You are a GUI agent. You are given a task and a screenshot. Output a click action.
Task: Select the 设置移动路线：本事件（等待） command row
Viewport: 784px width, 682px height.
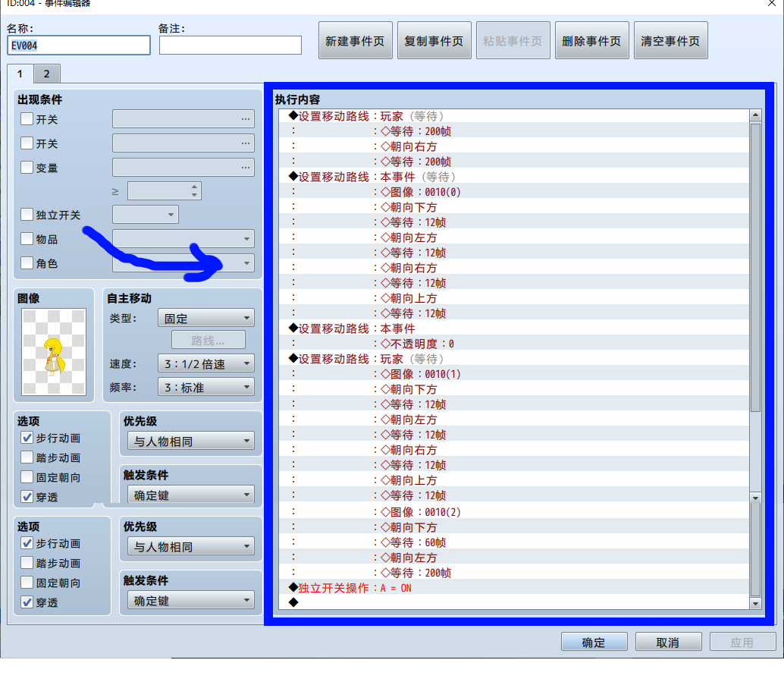pyautogui.click(x=514, y=177)
